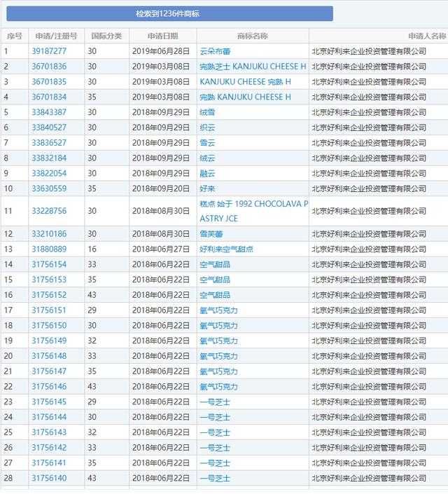Click the 检索到1236件商标 result banner
Screen dimensions: 448x494
tap(169, 13)
